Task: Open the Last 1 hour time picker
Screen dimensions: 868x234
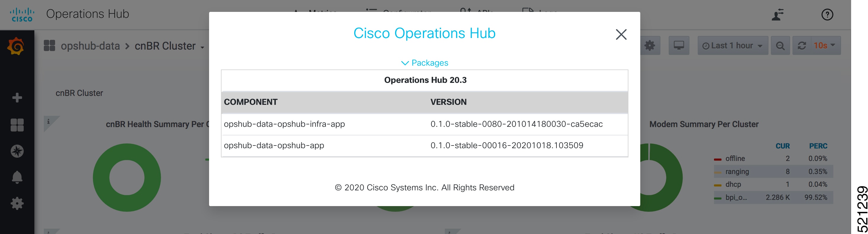Action: point(733,46)
